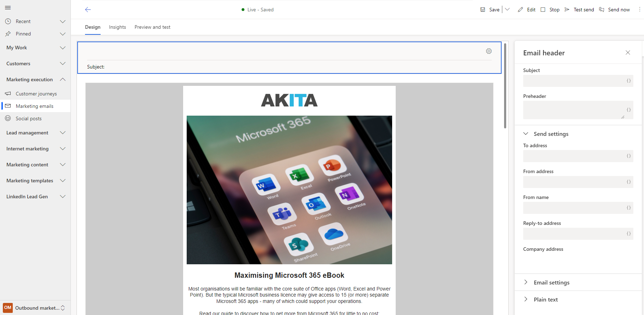The height and width of the screenshot is (315, 644).
Task: Expand the Lead management group
Action: click(x=63, y=133)
